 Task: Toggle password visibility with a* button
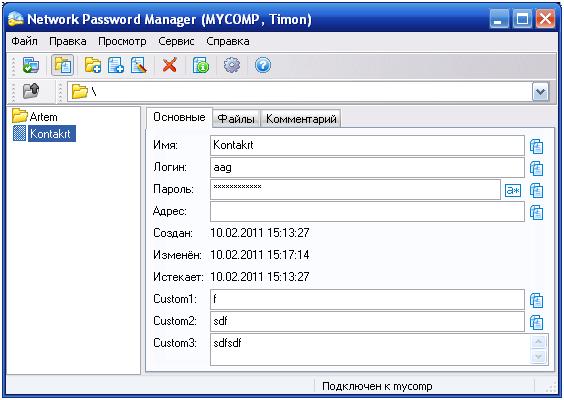[513, 190]
